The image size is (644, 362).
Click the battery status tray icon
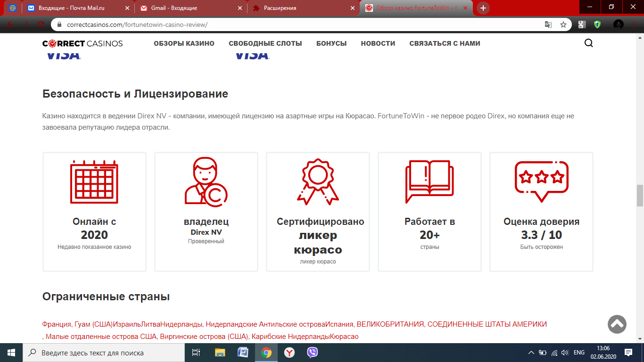(543, 353)
